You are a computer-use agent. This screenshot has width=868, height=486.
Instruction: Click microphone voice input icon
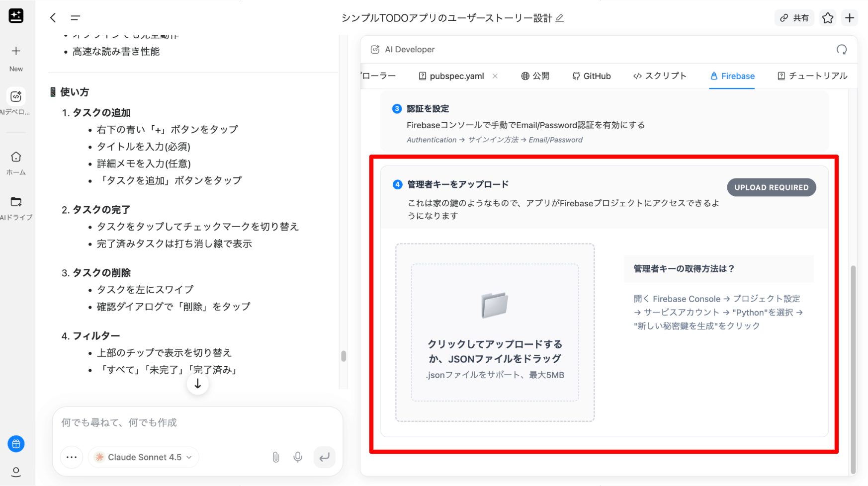[x=298, y=457]
